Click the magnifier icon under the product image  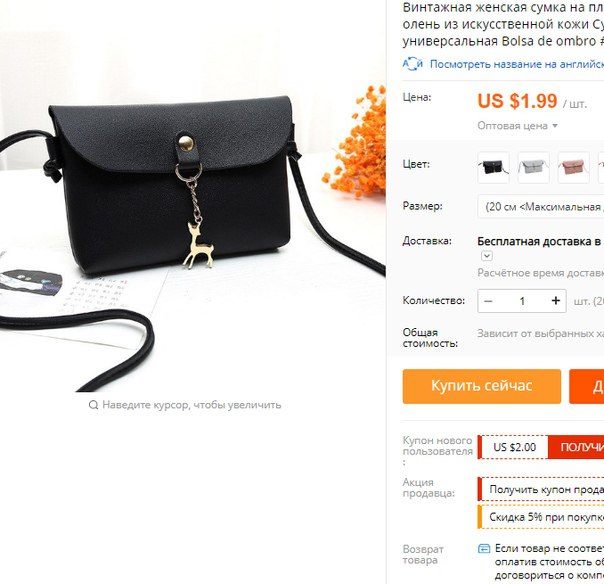tap(93, 405)
